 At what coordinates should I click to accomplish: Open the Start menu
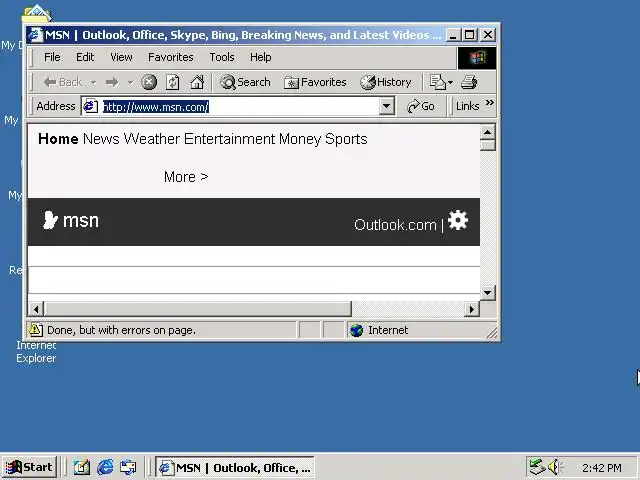[29, 467]
